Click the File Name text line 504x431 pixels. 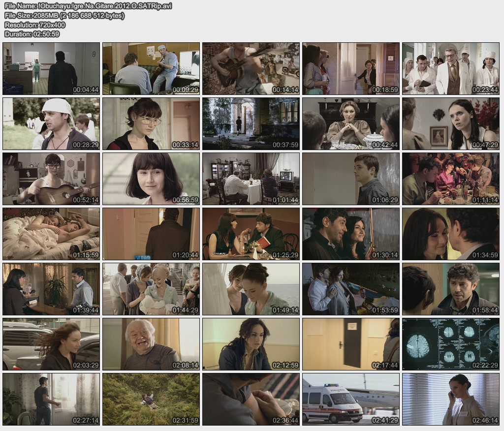coord(89,6)
